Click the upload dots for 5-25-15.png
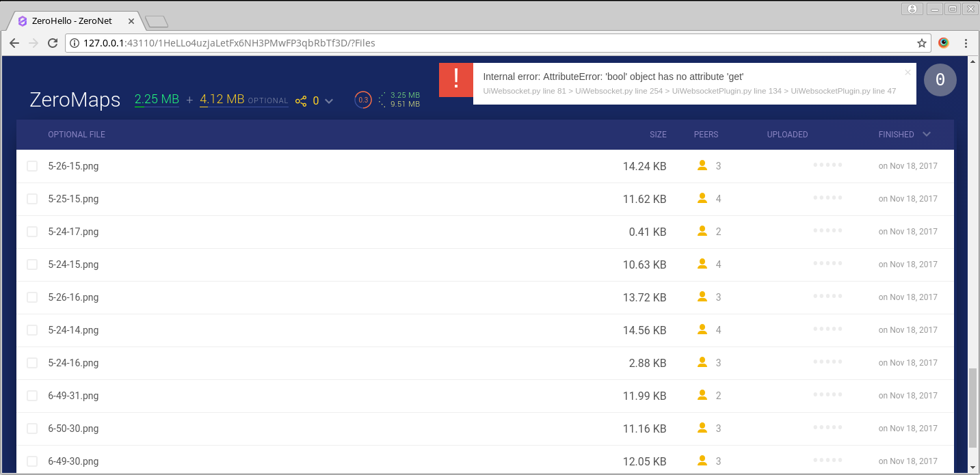The image size is (980, 475). point(827,198)
